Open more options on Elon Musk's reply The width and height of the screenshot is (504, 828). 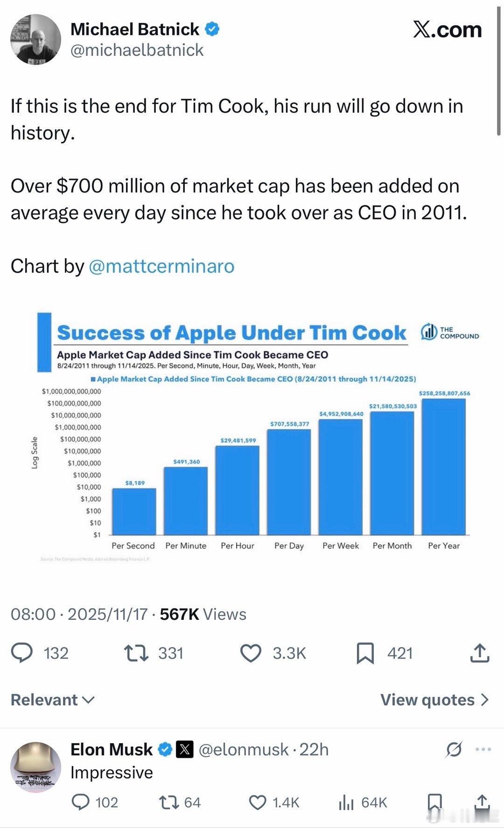[x=483, y=750]
